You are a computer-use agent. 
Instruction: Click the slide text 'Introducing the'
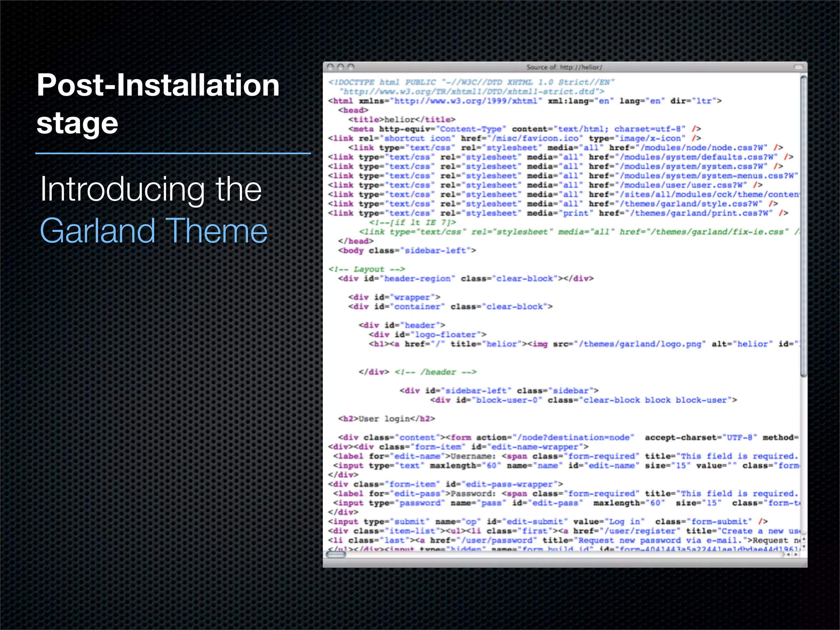coord(151,189)
